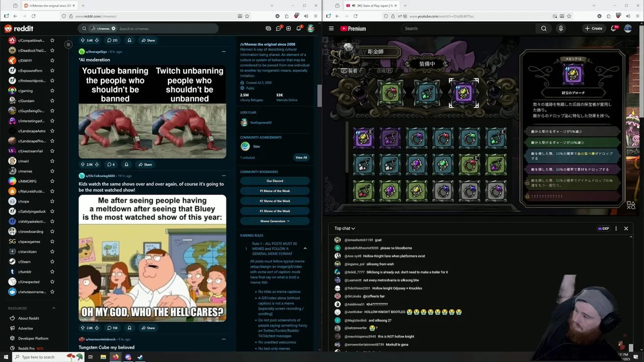Collapse Reddit left navigation sidebar button
Viewport: 644px width, 362px height.
coord(68,44)
